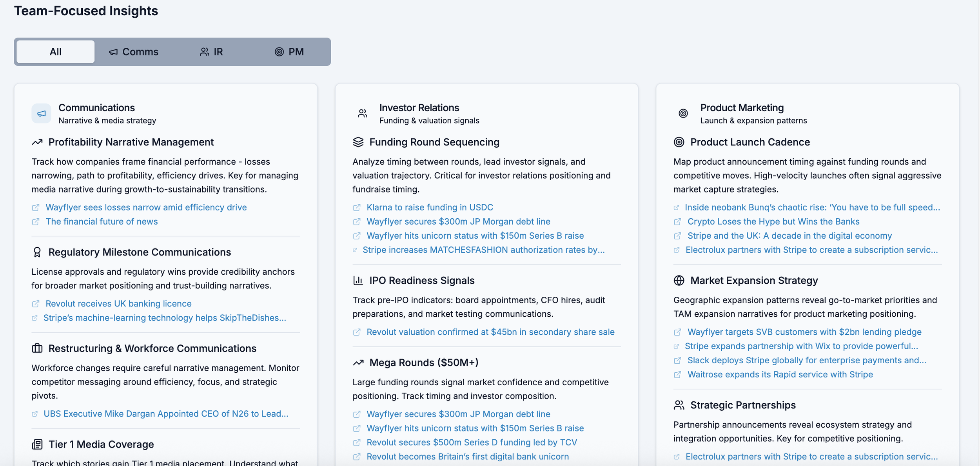This screenshot has width=980, height=466.
Task: Click the IPO Readiness Signals chart icon
Action: coord(358,280)
